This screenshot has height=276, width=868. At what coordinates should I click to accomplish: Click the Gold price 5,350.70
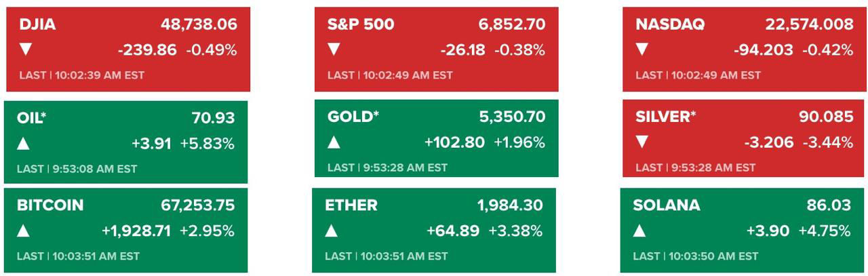click(512, 117)
